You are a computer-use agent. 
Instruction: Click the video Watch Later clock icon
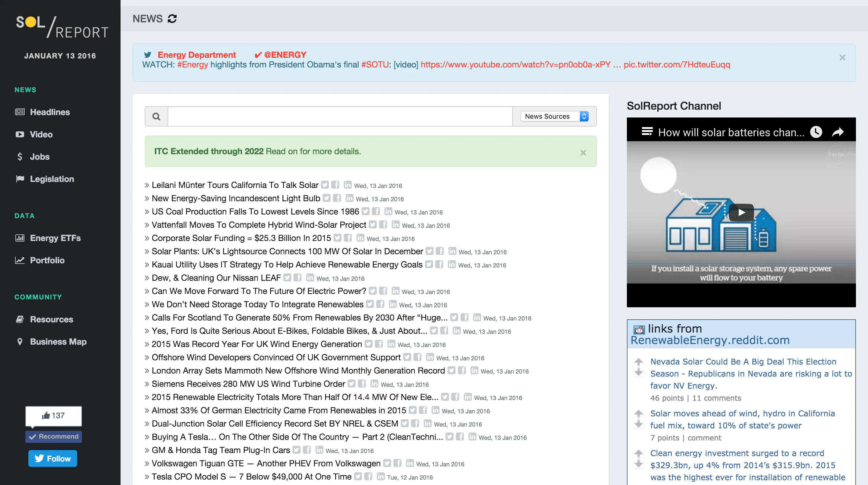(x=816, y=132)
